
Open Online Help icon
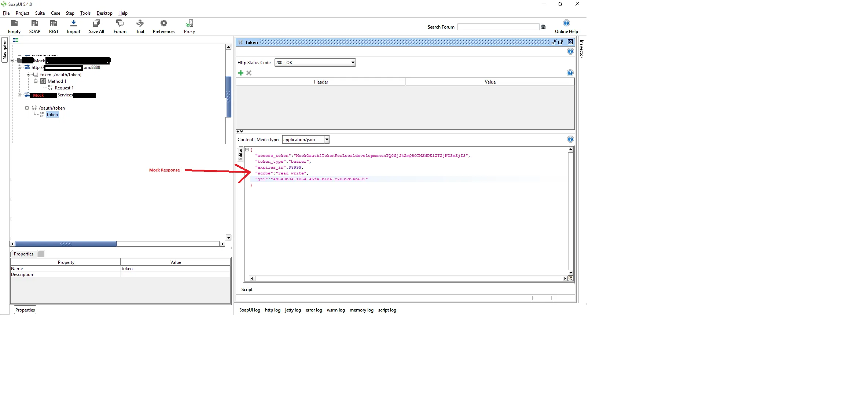[x=566, y=23]
